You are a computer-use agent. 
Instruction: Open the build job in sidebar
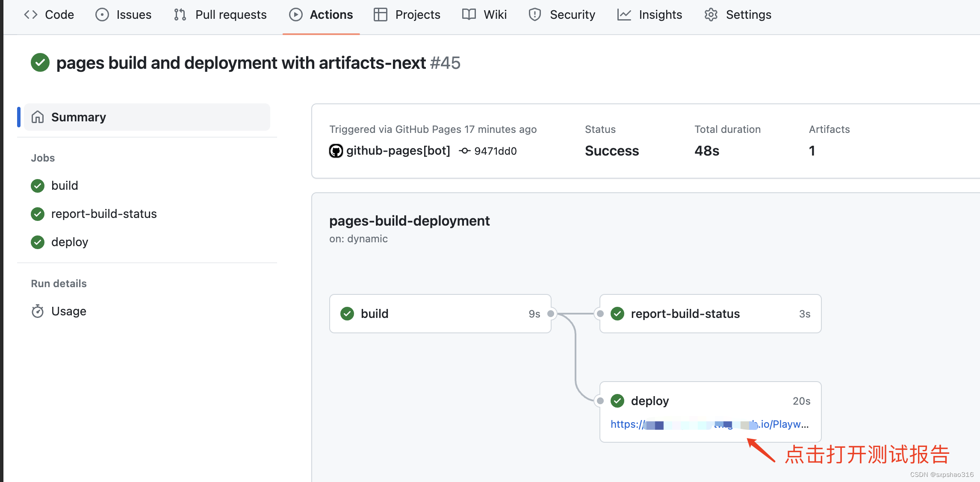pyautogui.click(x=65, y=185)
